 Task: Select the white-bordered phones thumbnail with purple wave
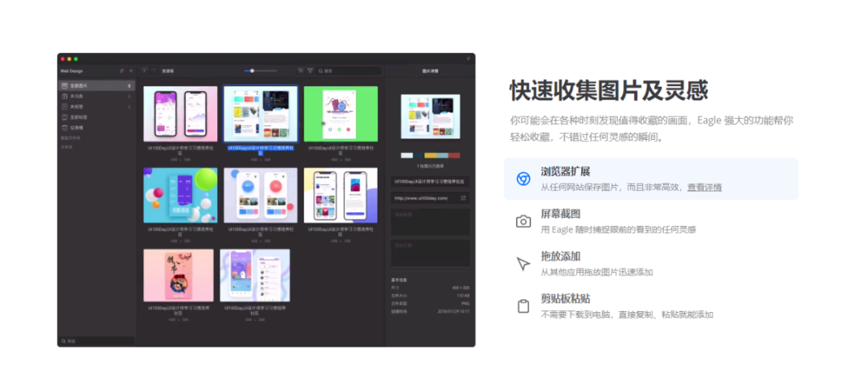[x=341, y=195]
